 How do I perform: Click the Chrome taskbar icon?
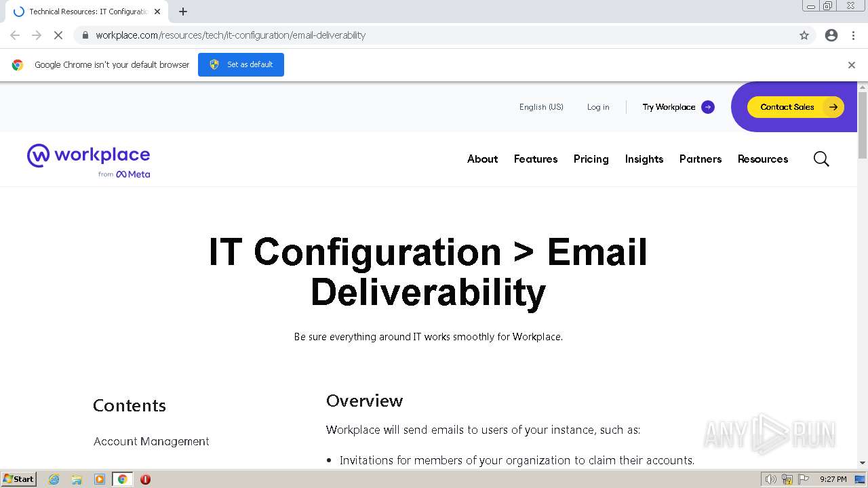[x=123, y=479]
